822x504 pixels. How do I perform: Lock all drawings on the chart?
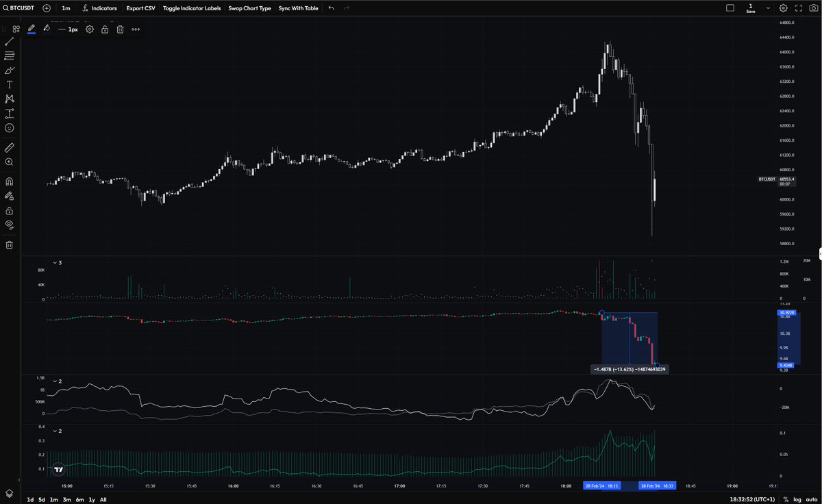(9, 212)
